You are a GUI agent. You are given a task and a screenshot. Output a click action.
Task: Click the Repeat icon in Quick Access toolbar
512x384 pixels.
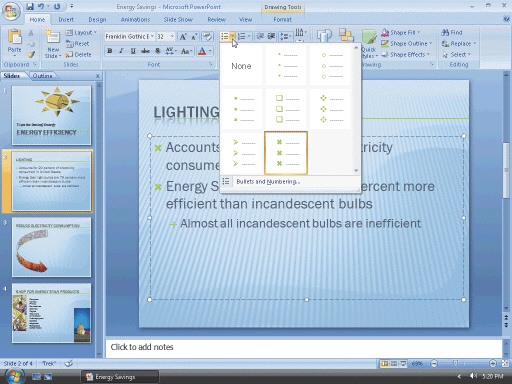(x=57, y=6)
